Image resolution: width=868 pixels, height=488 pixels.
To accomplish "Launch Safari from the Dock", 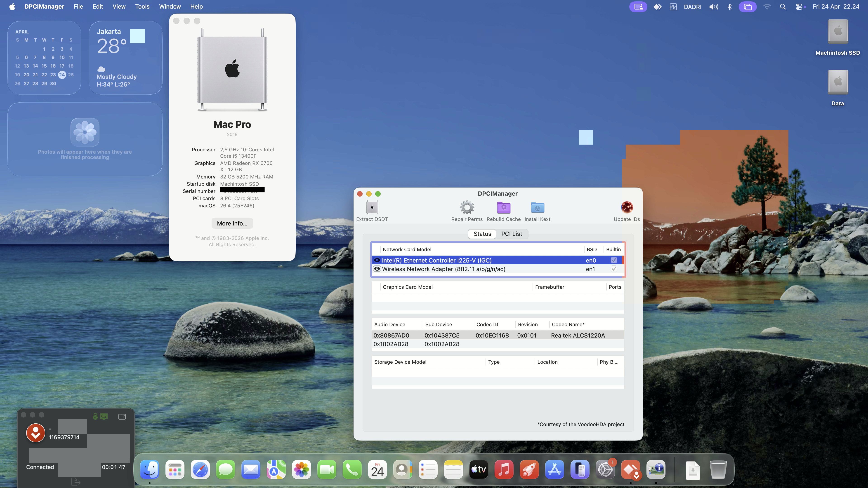I will click(200, 469).
